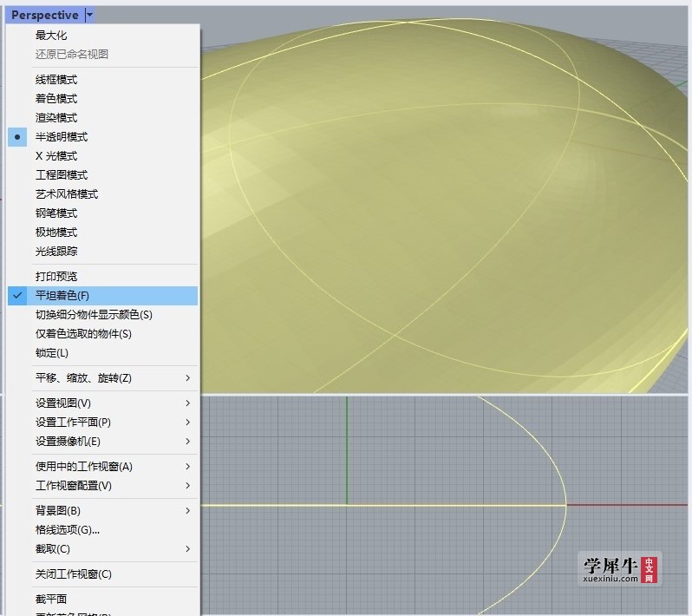Switch to 光线跟踪 display mode

103,252
